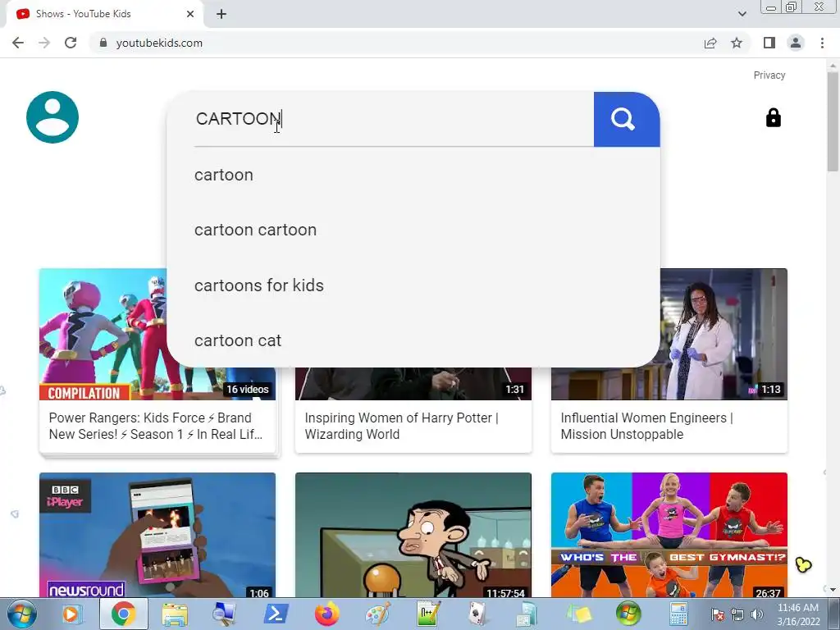Click the parental lock icon
The width and height of the screenshot is (840, 630).
773,118
